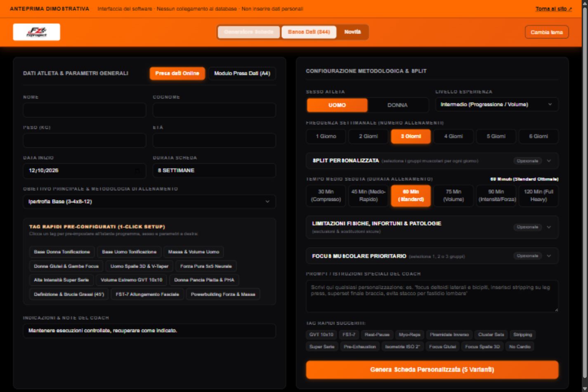The height and width of the screenshot is (392, 588).
Task: Click the Età input field
Action: pyautogui.click(x=214, y=140)
